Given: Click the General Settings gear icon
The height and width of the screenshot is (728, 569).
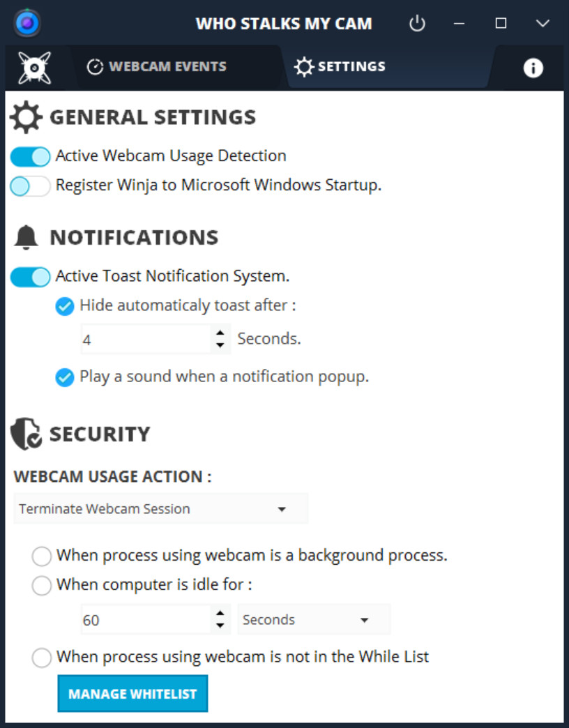Looking at the screenshot, I should (x=26, y=117).
